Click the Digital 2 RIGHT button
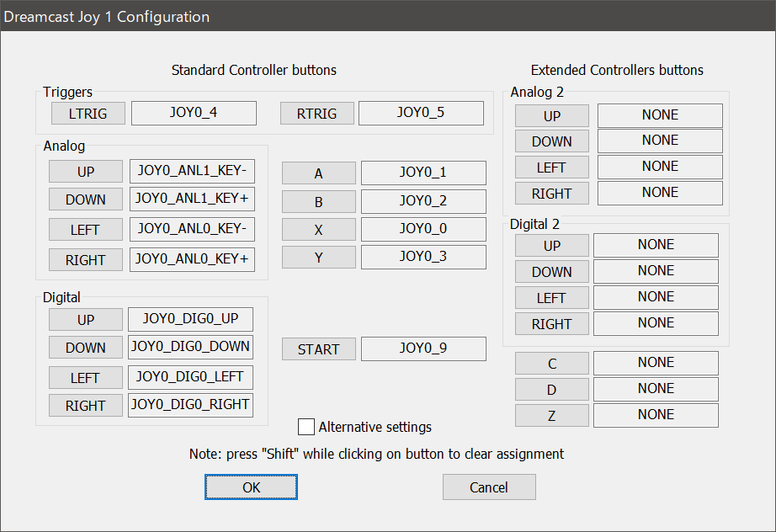The height and width of the screenshot is (532, 776). [x=552, y=323]
